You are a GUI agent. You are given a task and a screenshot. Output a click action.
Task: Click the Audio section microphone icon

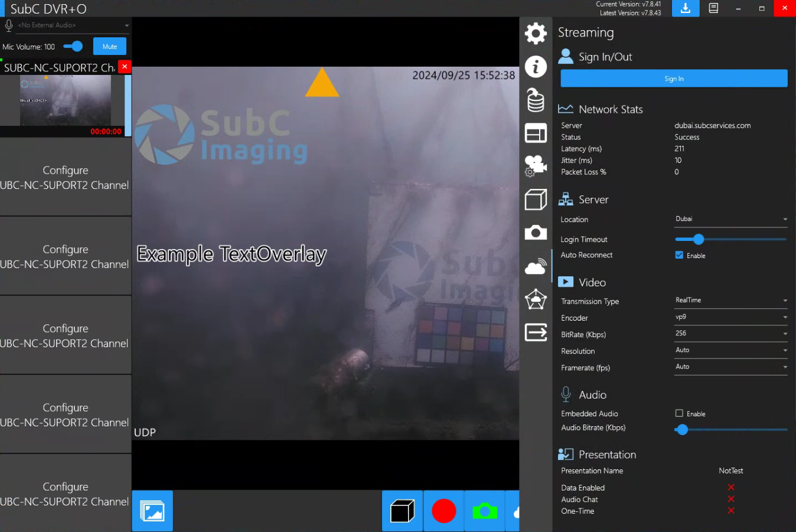[x=566, y=394]
